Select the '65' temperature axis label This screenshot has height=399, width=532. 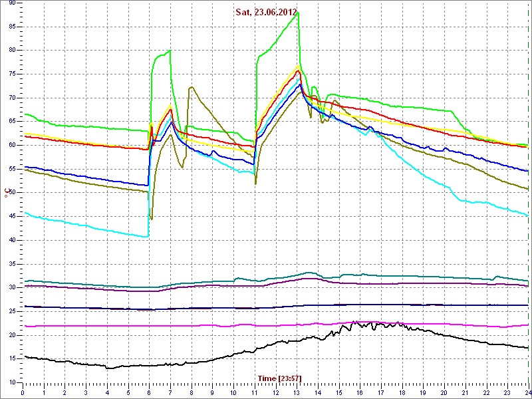13,122
